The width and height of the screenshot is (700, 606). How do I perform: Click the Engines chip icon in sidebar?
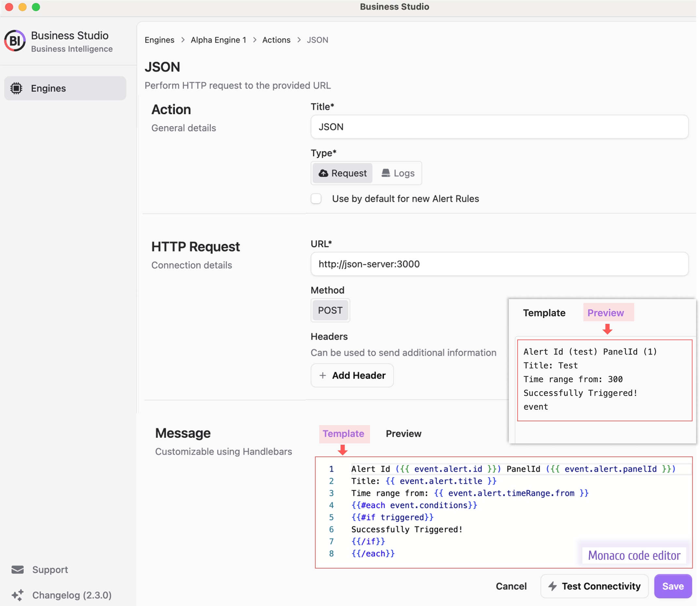pyautogui.click(x=16, y=88)
